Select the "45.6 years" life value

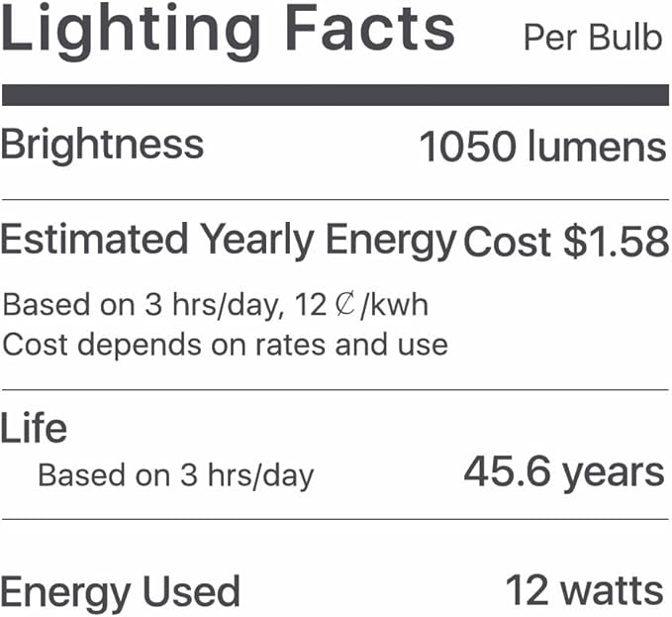click(x=563, y=472)
